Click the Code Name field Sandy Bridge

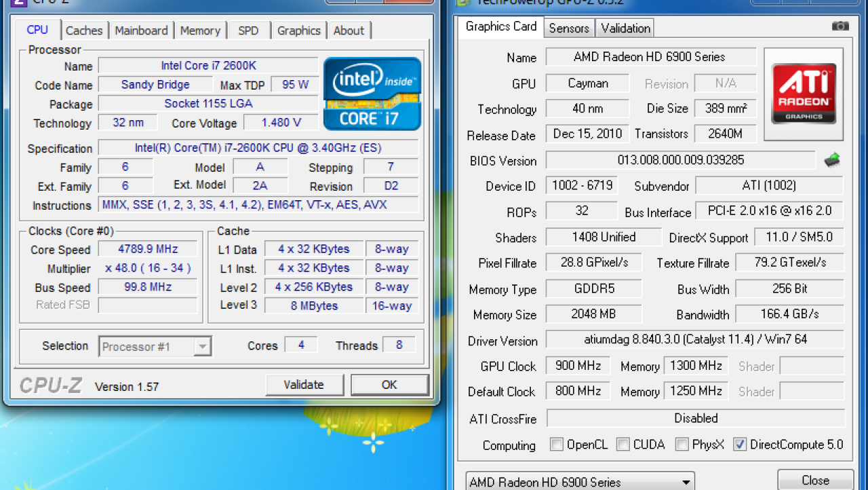[155, 85]
